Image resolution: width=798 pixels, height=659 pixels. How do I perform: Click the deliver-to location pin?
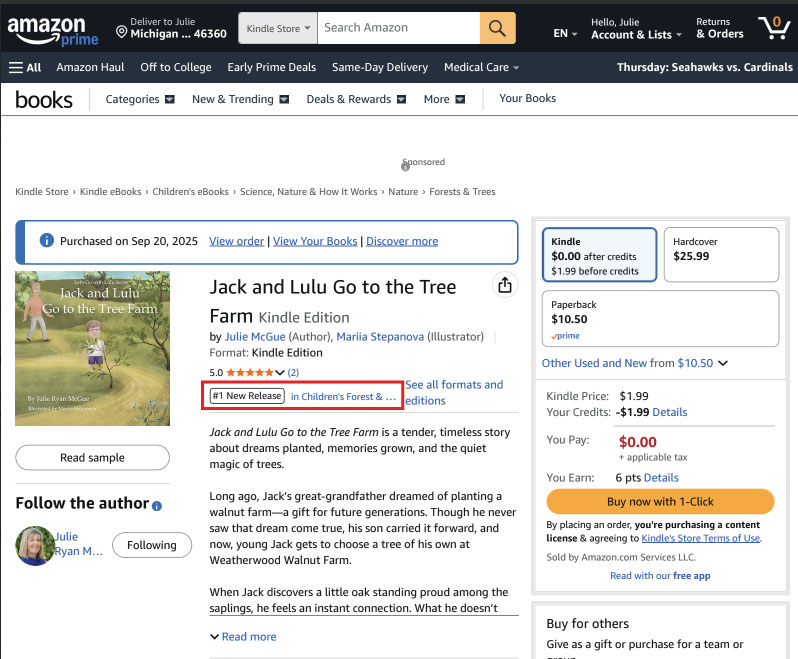(122, 33)
